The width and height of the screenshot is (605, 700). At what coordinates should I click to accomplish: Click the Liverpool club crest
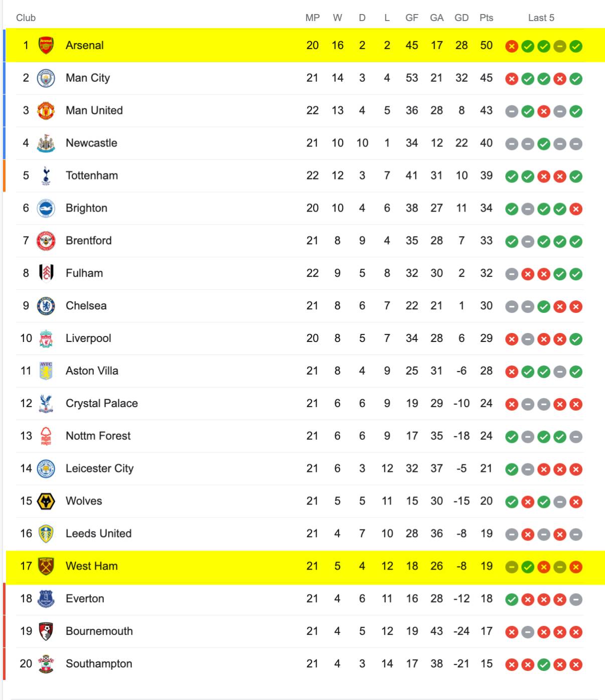(x=46, y=339)
